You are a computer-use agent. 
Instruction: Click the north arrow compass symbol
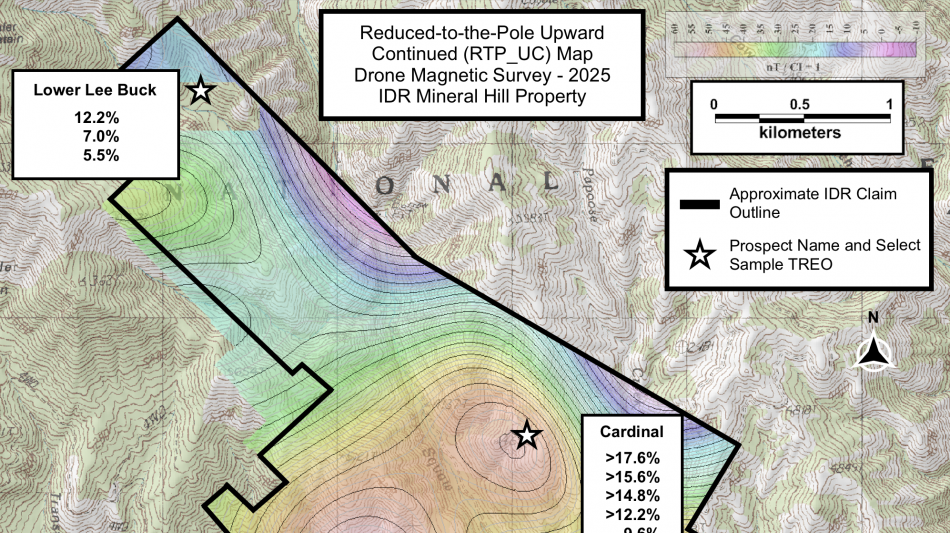pyautogui.click(x=873, y=353)
